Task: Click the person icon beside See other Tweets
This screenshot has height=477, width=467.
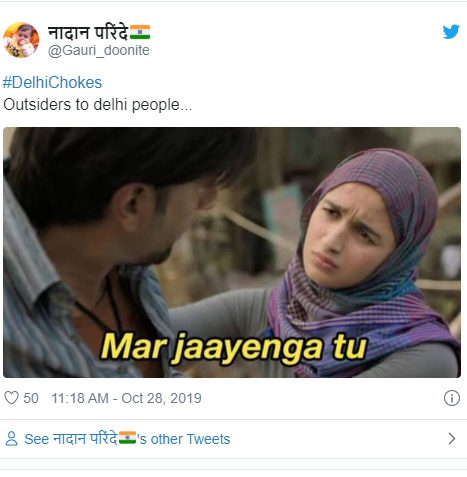Action: [x=11, y=439]
